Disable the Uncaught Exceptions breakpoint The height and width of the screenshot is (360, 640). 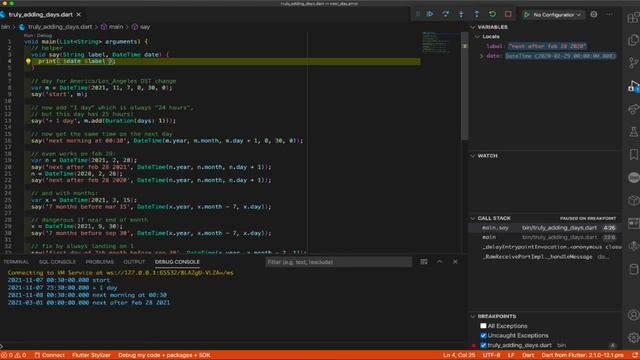(x=483, y=336)
